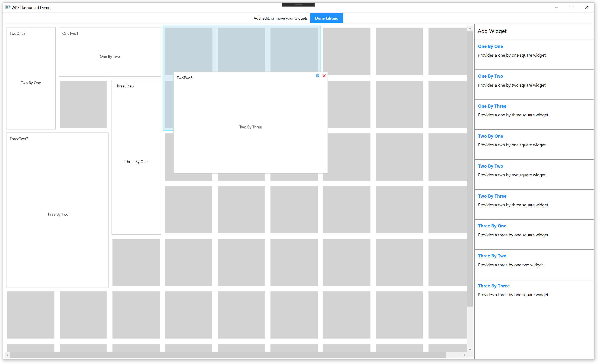598x364 pixels.
Task: Add a Two By Three widget
Action: (492, 196)
